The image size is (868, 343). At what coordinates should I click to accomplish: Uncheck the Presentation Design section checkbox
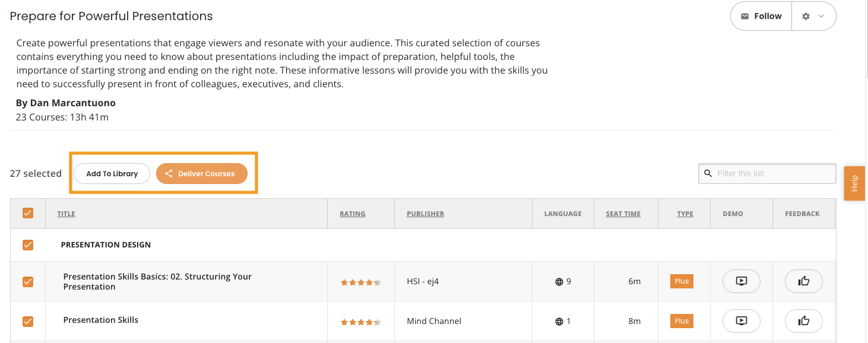point(28,244)
